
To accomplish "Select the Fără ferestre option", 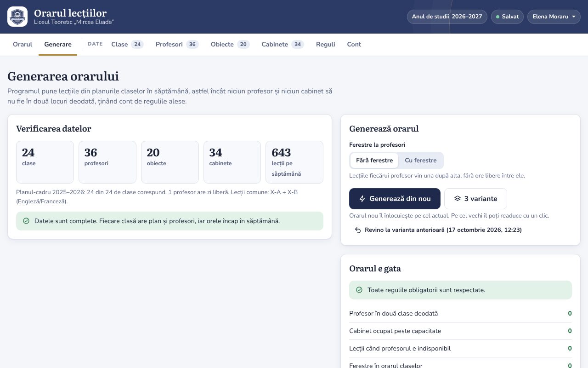I will (374, 161).
